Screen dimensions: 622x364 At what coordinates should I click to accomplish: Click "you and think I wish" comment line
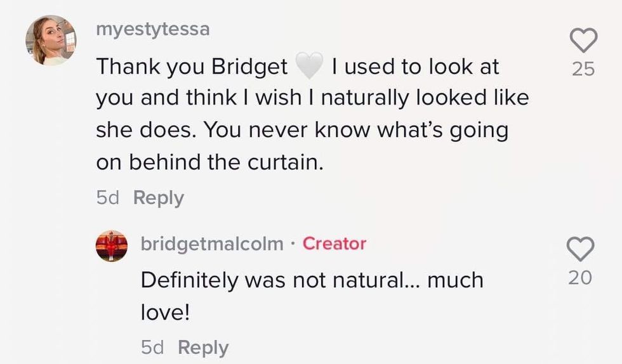[x=312, y=99]
